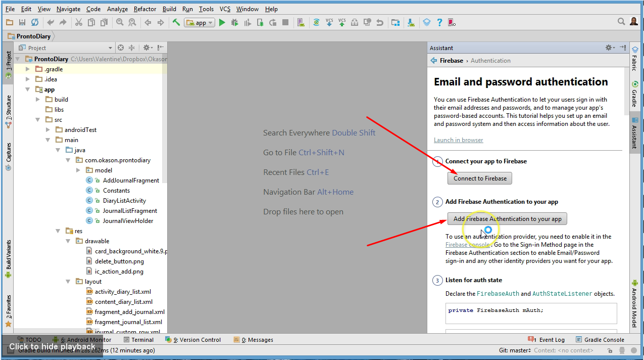The height and width of the screenshot is (360, 644).
Task: Click the Find magnifier icon in toolbar
Action: [x=120, y=22]
